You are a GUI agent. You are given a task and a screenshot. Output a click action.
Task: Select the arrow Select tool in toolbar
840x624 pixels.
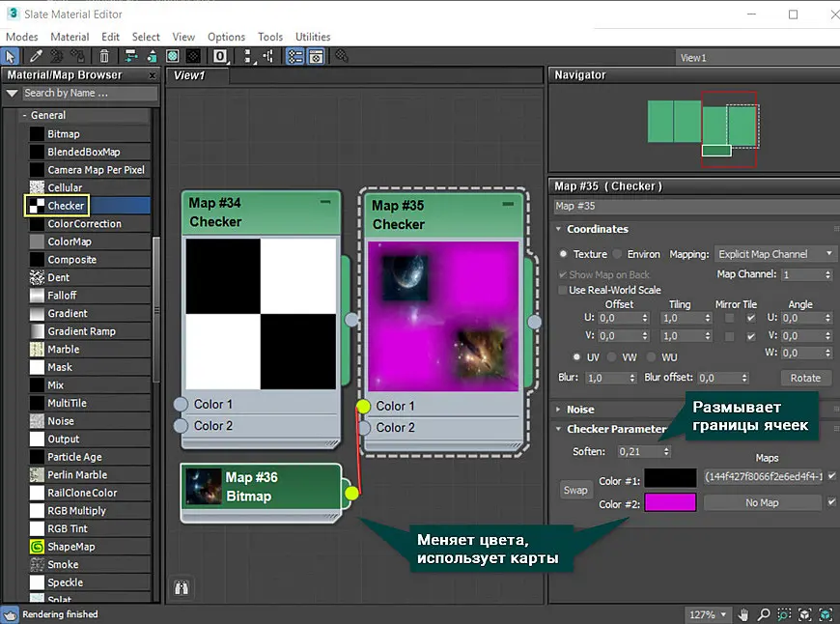(x=11, y=56)
